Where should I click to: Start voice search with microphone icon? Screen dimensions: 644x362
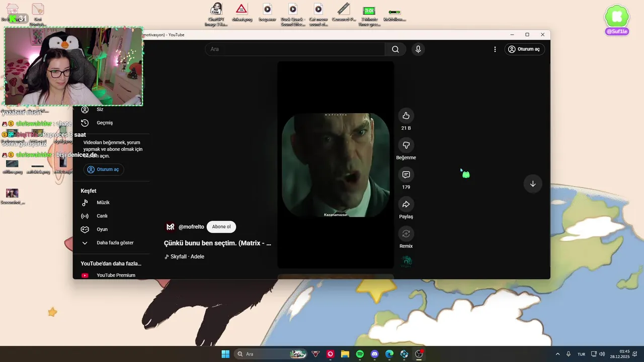coord(418,49)
